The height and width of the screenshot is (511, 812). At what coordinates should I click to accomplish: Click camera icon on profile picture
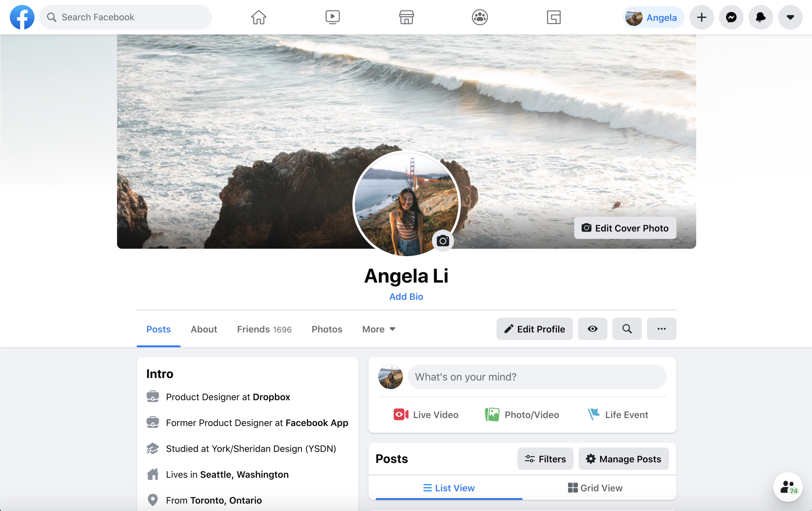(x=443, y=241)
